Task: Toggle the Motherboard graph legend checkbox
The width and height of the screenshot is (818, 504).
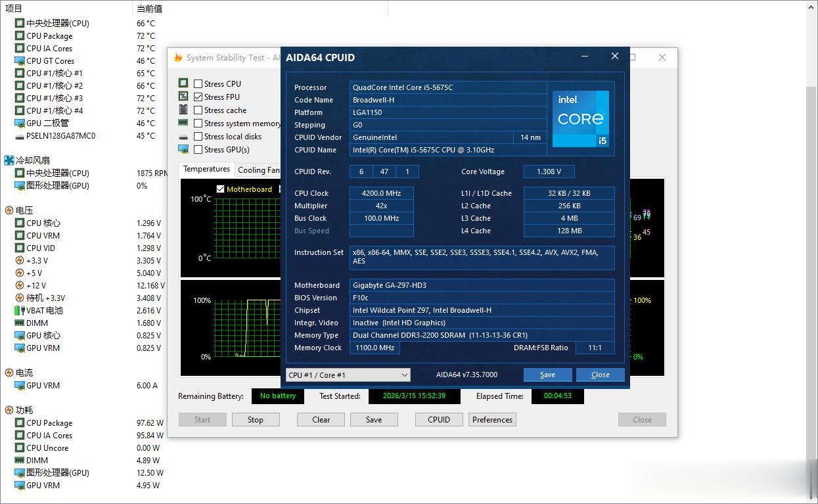Action: click(x=220, y=189)
